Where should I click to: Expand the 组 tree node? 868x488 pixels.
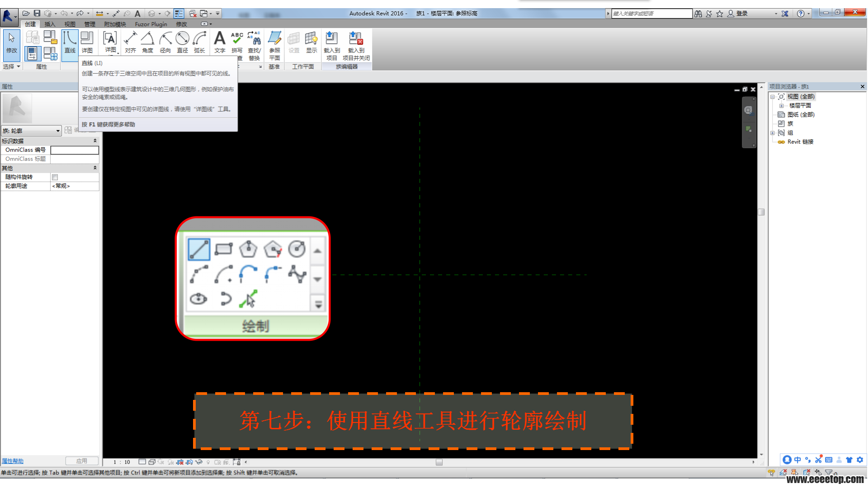(x=773, y=133)
